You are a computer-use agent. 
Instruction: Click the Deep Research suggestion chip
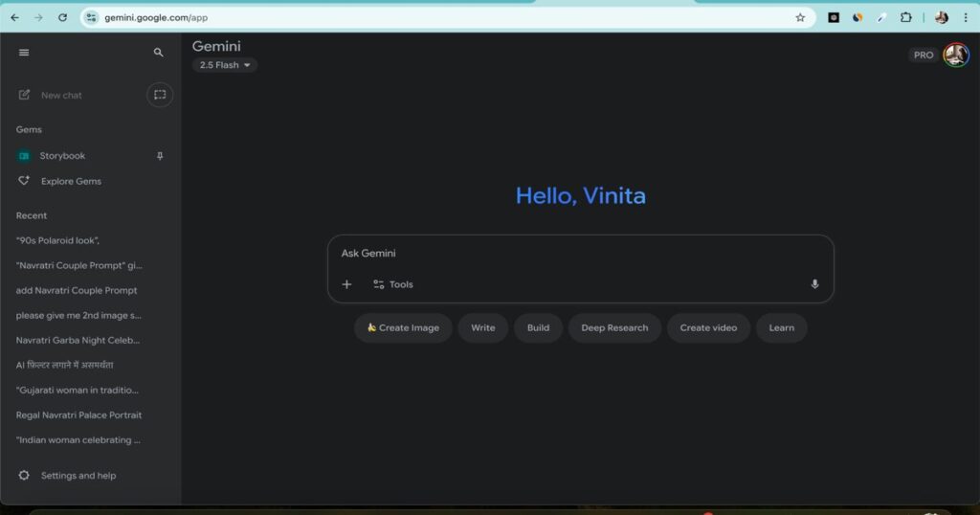614,327
